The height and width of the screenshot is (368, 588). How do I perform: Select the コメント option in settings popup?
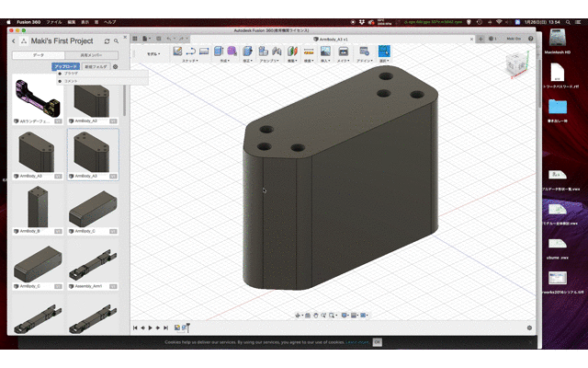(x=71, y=81)
